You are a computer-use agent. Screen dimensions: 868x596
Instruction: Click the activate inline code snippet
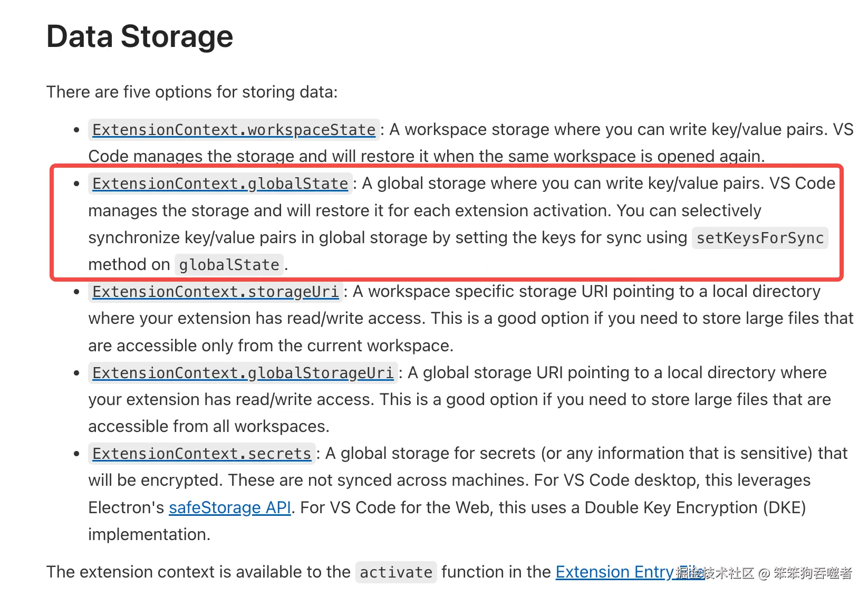click(x=396, y=572)
